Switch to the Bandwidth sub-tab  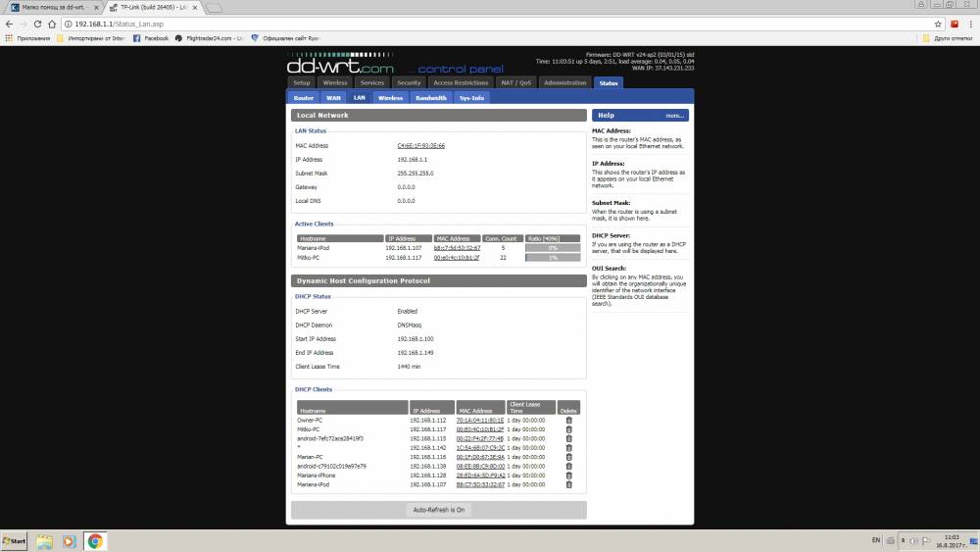click(x=431, y=98)
